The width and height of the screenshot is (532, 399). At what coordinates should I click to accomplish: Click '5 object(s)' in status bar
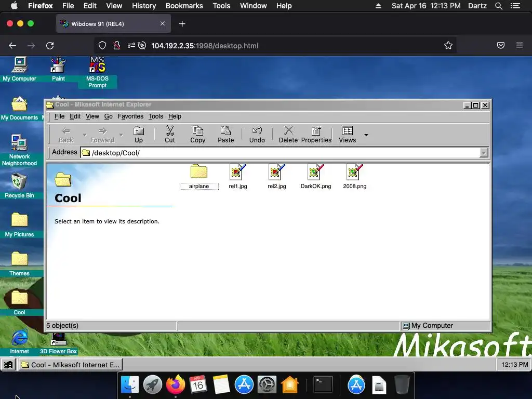62,326
